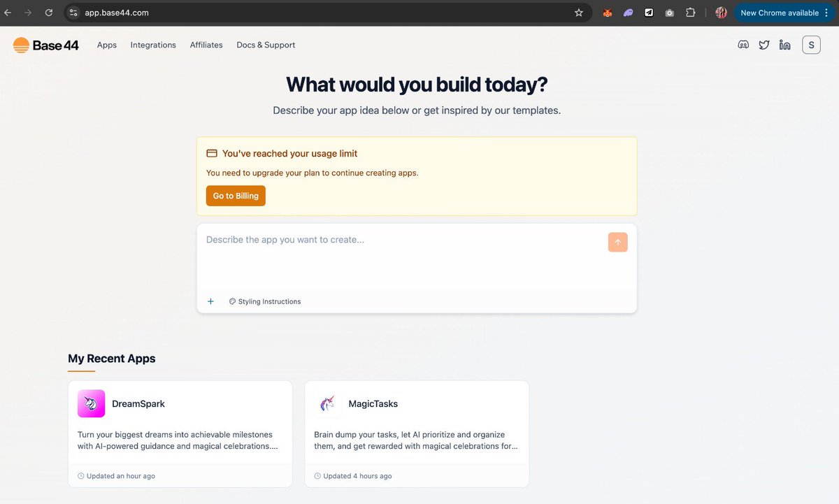Open Docs & Support menu item
839x504 pixels.
(266, 45)
